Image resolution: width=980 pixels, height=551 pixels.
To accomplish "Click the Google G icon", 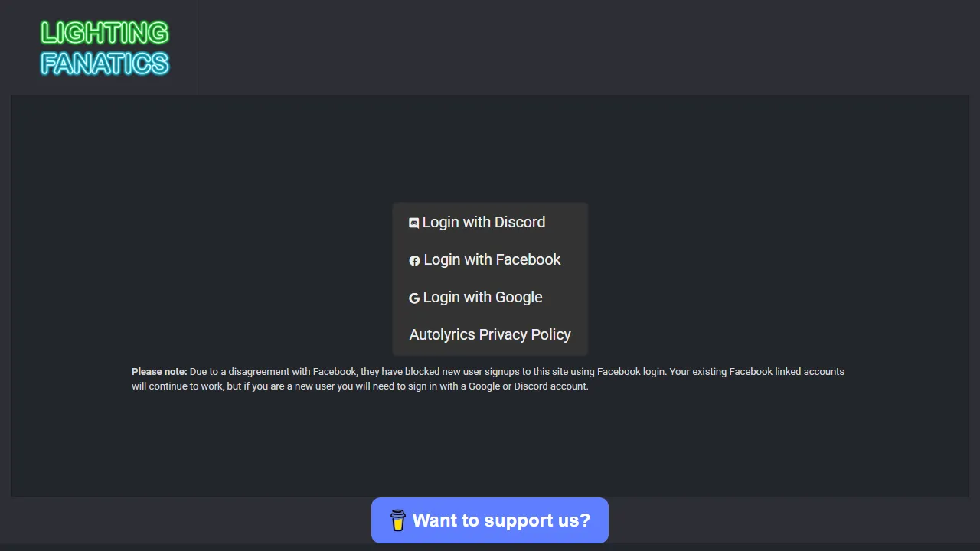I will point(414,298).
